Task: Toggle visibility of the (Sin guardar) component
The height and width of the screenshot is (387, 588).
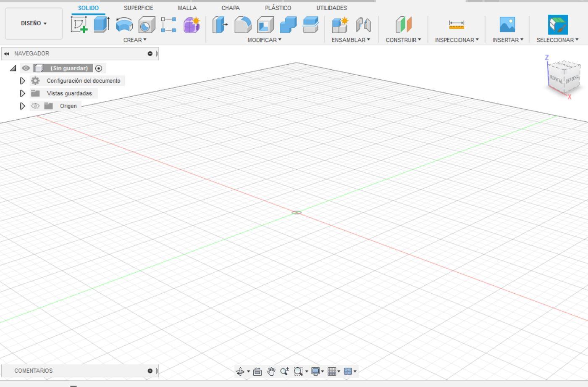Action: pyautogui.click(x=26, y=68)
